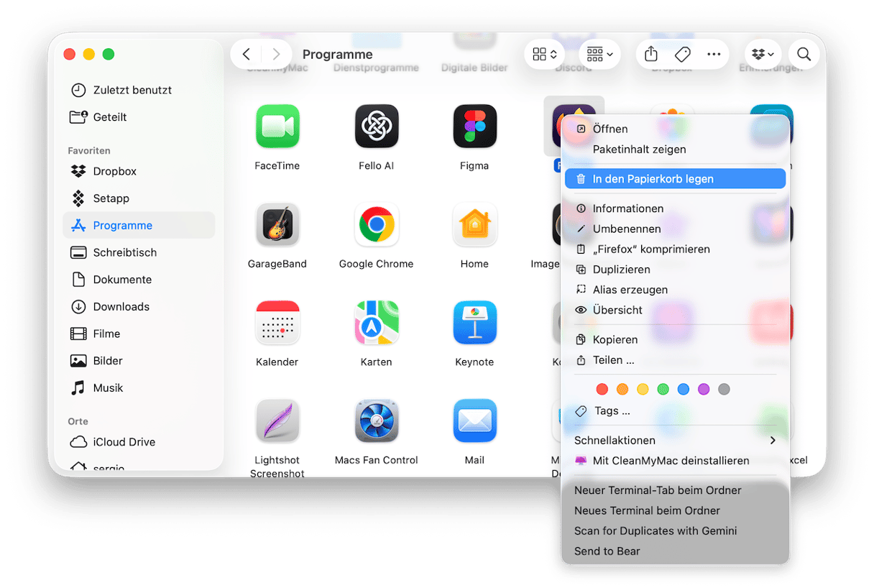The height and width of the screenshot is (588, 874).
Task: Select the Kalender app icon
Action: coord(277,323)
